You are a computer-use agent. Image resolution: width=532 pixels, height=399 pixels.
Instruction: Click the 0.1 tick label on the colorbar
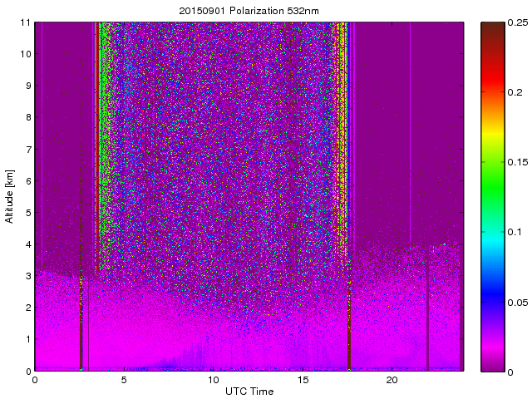click(x=515, y=232)
